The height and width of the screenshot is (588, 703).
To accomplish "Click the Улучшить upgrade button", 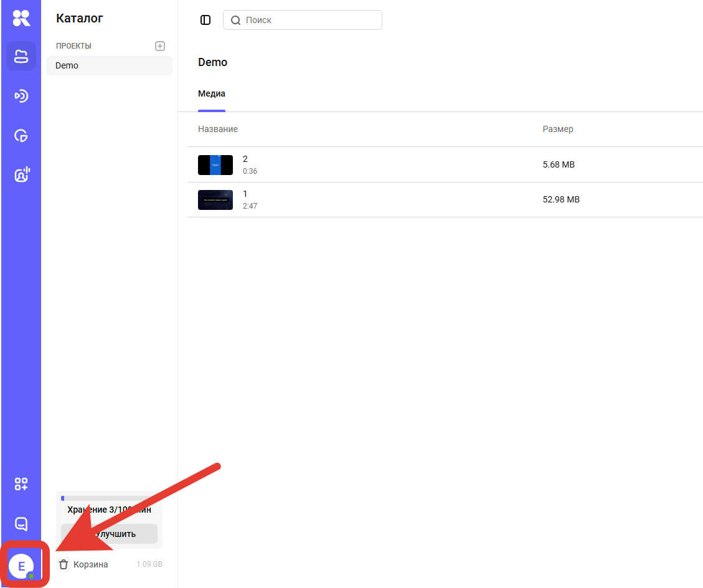I will click(x=110, y=534).
